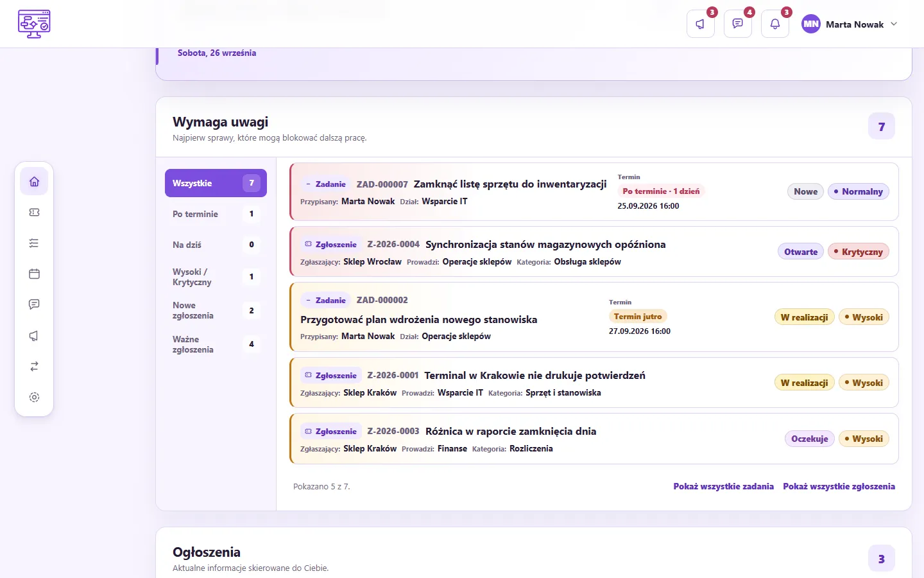This screenshot has width=924, height=578.
Task: Open the home dashboard sidebar icon
Action: [34, 182]
